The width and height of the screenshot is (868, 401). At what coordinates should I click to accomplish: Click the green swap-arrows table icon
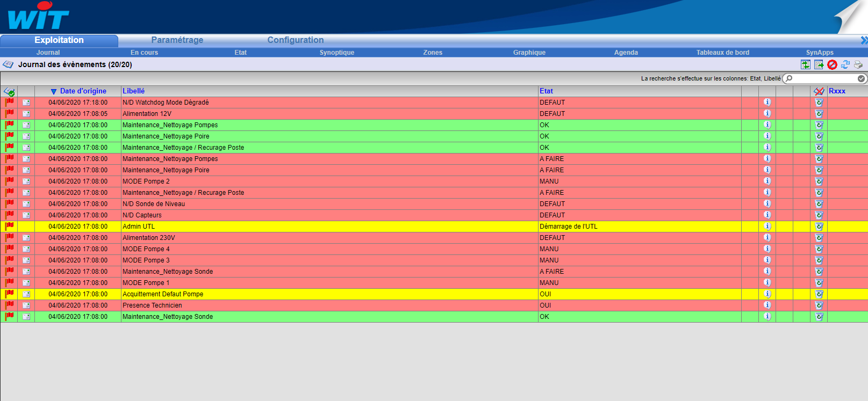[805, 64]
